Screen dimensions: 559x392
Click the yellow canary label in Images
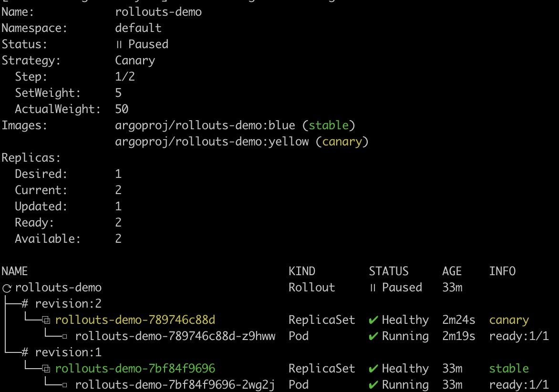[342, 142]
